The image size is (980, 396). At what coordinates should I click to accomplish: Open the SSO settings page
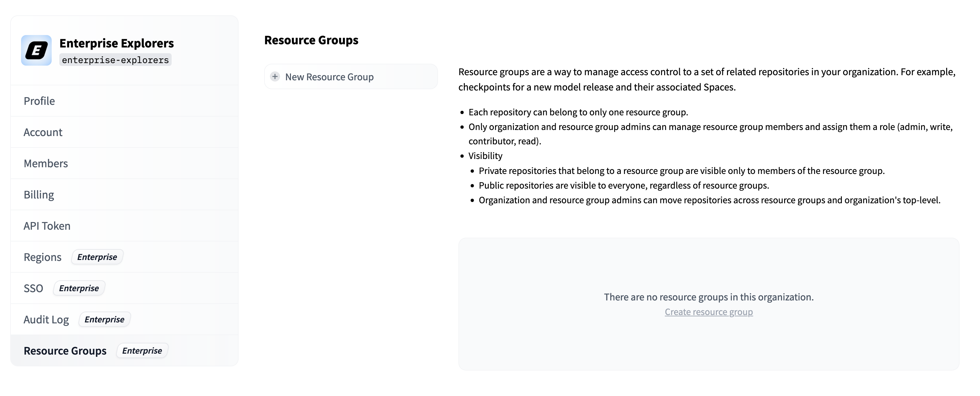33,288
